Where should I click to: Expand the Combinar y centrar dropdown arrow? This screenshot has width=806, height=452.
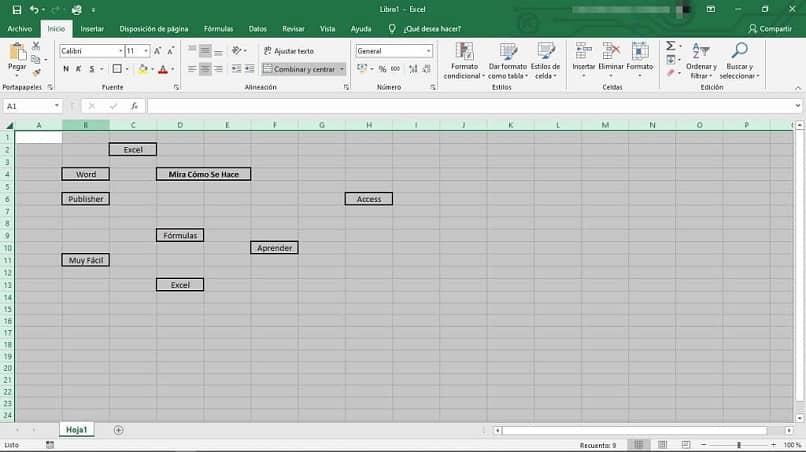(342, 69)
